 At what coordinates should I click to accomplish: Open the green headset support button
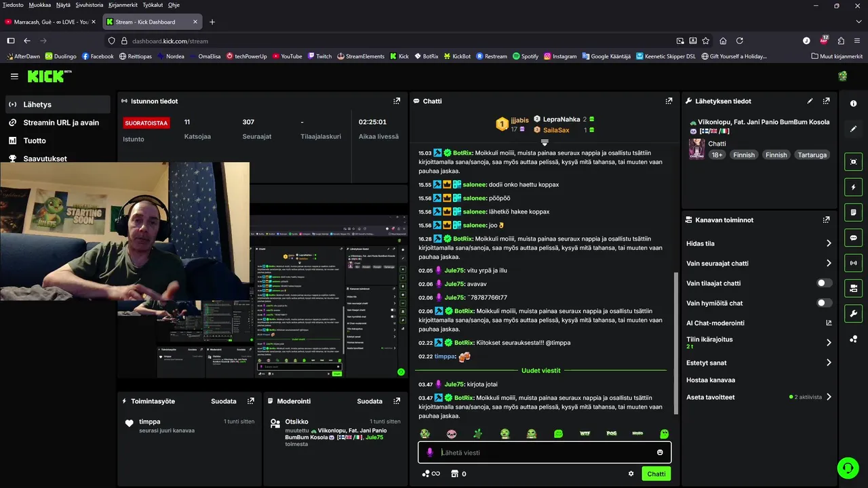[x=848, y=468]
